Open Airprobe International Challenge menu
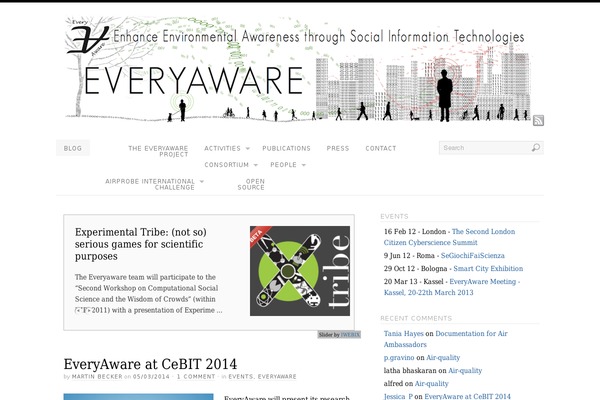This screenshot has width=600, height=400. (x=150, y=184)
